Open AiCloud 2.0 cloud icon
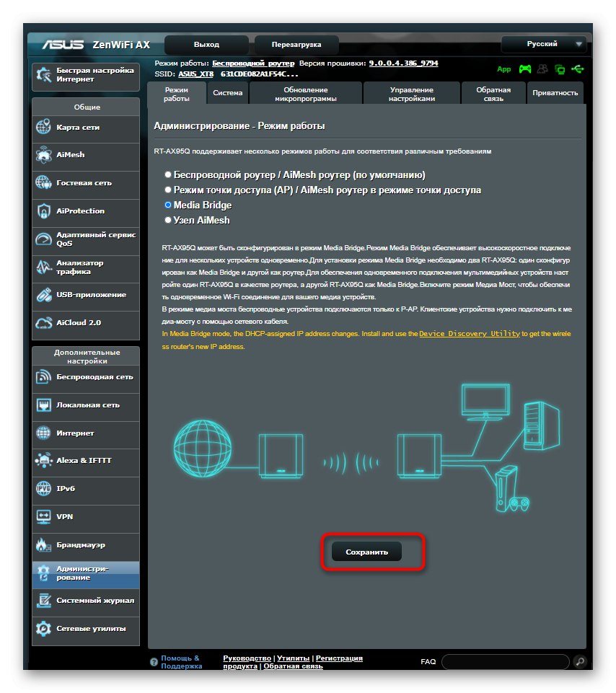The width and height of the screenshot is (616, 693). 43,323
